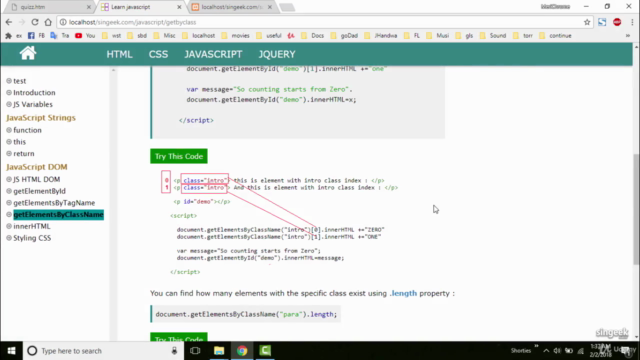
Task: Open the JQUERY section in navbar
Action: pyautogui.click(x=277, y=54)
